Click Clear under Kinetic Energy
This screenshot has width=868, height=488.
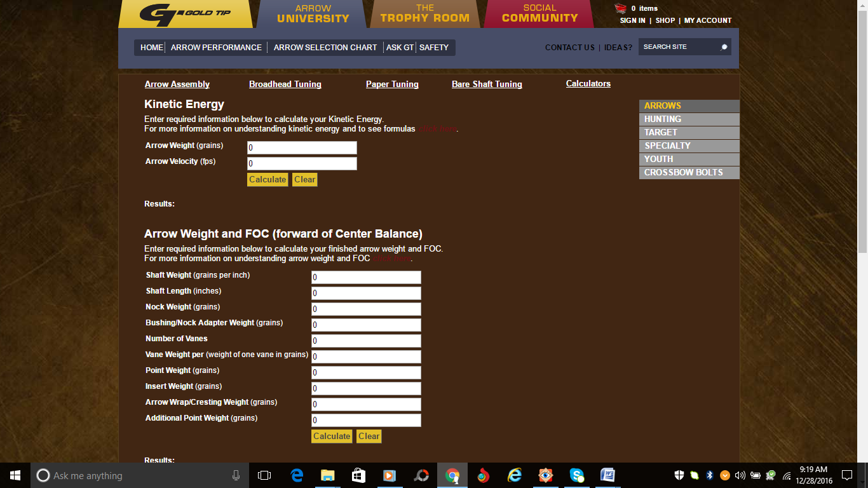tap(305, 180)
